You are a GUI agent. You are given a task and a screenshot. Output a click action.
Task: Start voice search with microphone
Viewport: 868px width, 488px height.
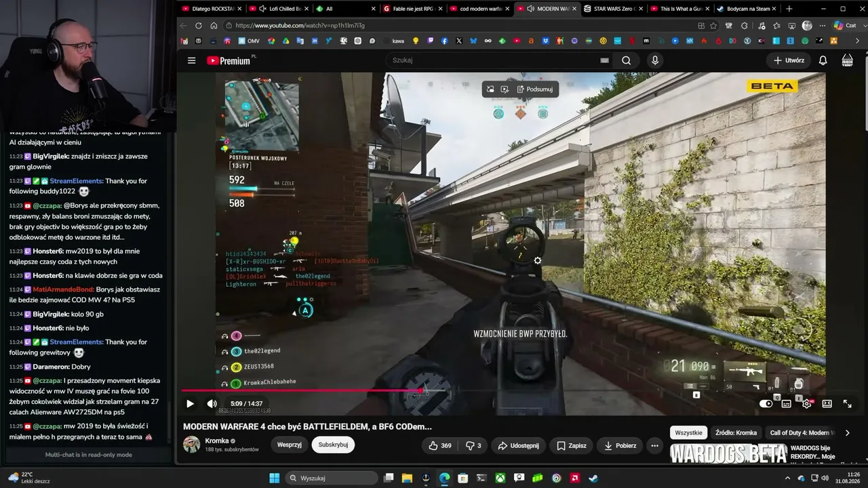tap(654, 60)
